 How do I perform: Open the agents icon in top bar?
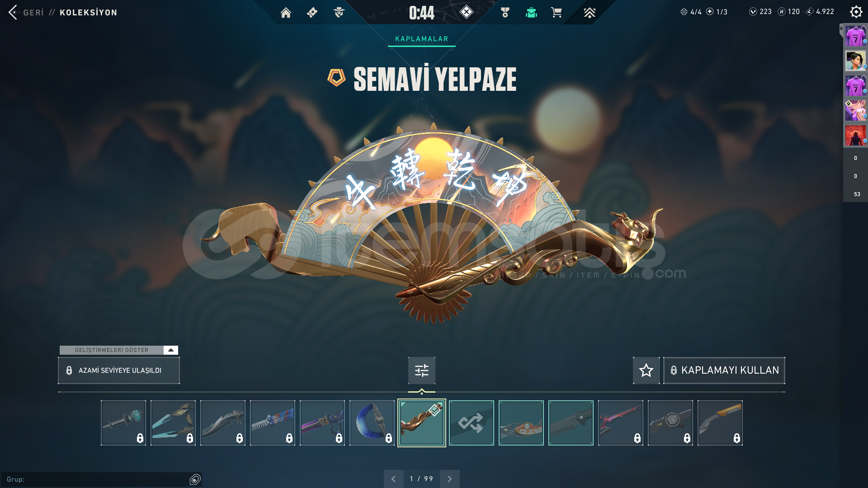coord(339,13)
